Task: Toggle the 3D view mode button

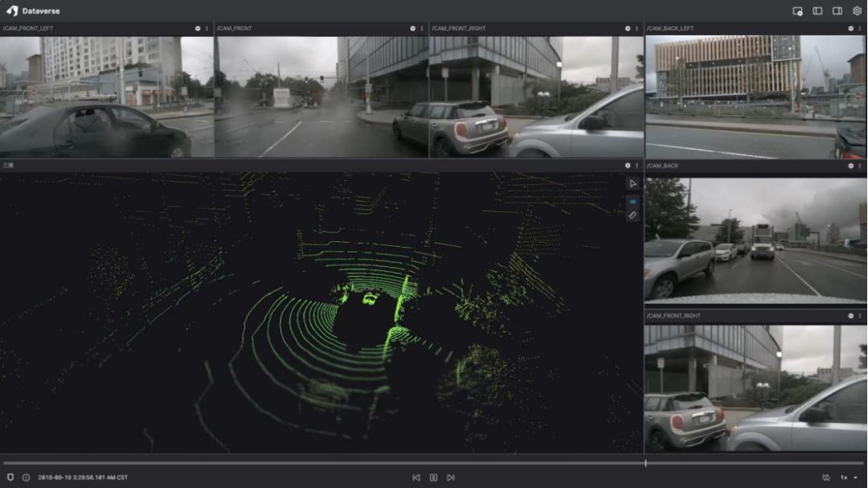Action: pos(633,200)
